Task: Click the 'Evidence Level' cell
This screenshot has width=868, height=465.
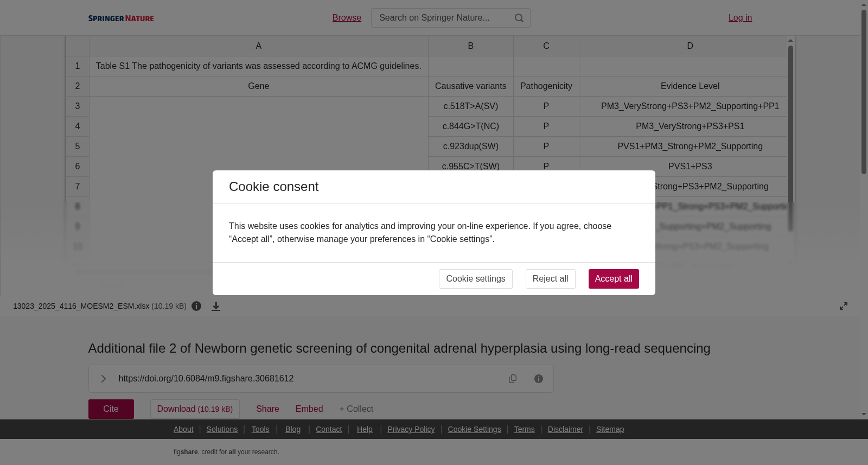Action: click(x=683, y=86)
